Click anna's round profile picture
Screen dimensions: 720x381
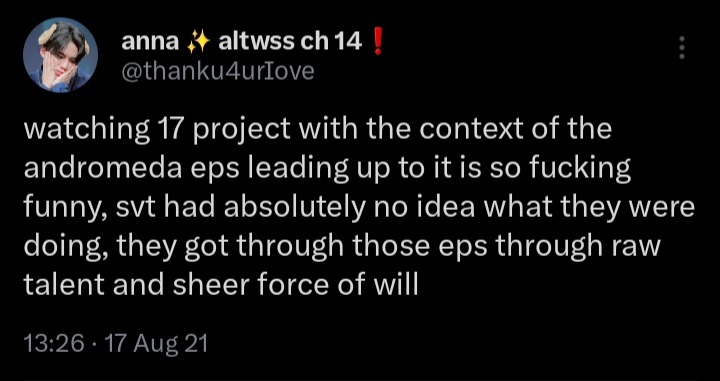click(60, 55)
